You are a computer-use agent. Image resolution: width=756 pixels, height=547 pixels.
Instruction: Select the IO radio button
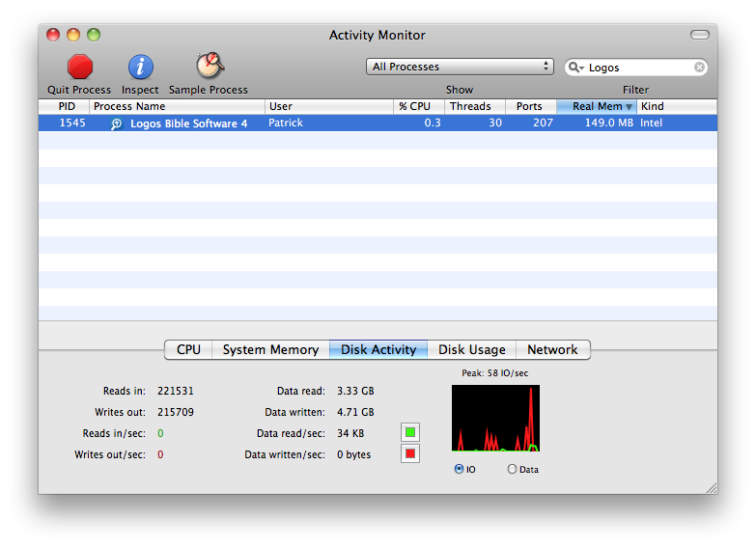459,469
